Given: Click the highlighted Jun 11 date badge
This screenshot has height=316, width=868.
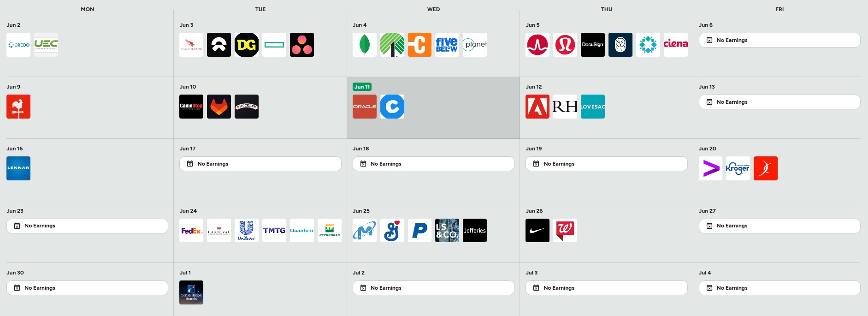Looking at the screenshot, I should coord(362,87).
